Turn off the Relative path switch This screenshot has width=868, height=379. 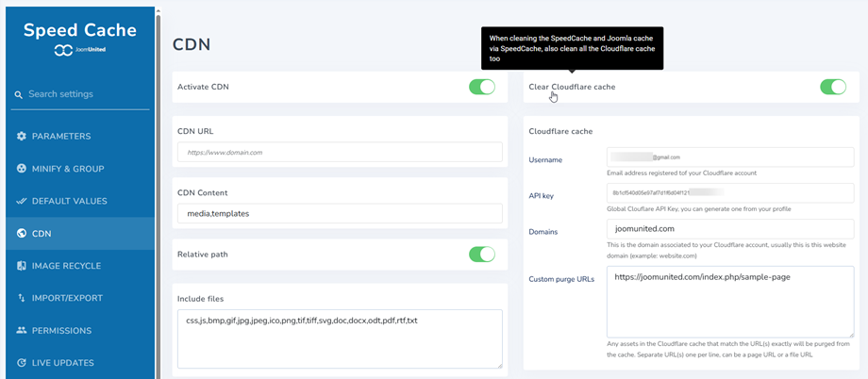click(481, 255)
